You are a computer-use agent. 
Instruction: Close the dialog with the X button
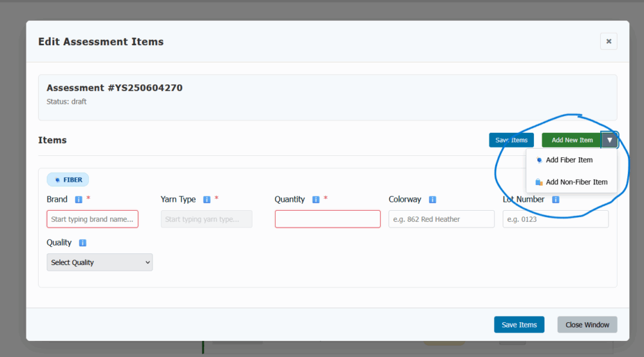click(x=608, y=41)
